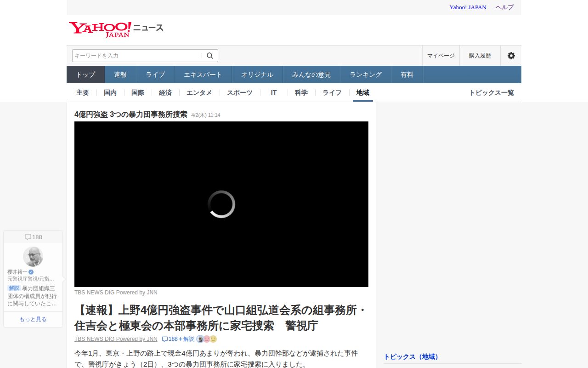Click the 解説 badge in the comment card
This screenshot has height=368, width=588.
[x=13, y=288]
